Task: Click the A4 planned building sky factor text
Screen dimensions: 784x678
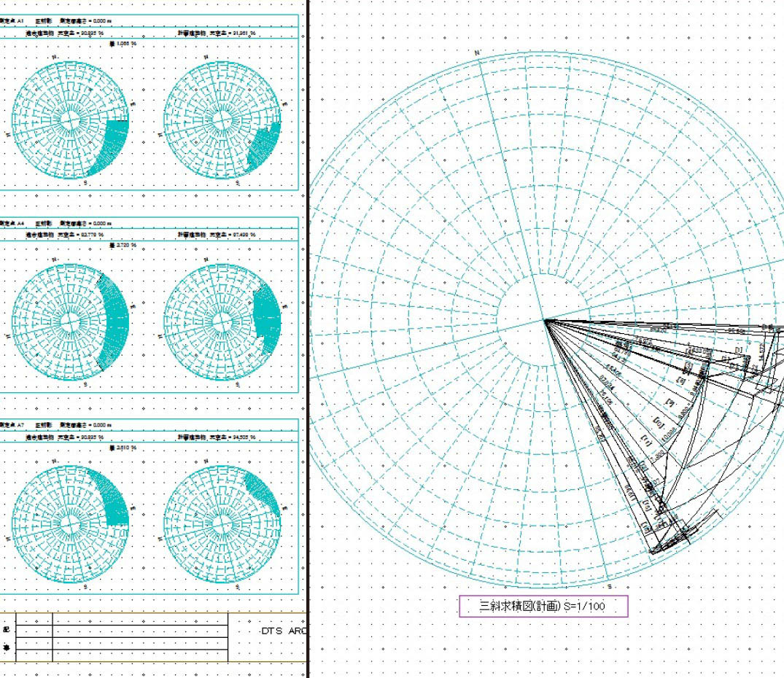Action: pyautogui.click(x=217, y=235)
